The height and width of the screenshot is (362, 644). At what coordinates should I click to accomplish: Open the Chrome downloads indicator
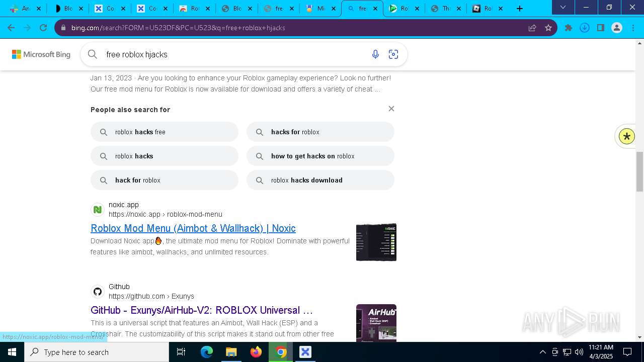[585, 28]
